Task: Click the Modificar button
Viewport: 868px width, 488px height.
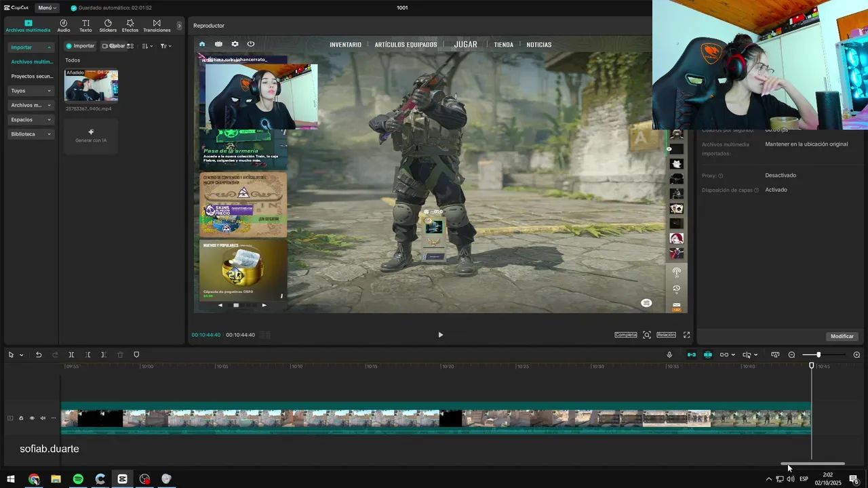Action: pos(842,336)
